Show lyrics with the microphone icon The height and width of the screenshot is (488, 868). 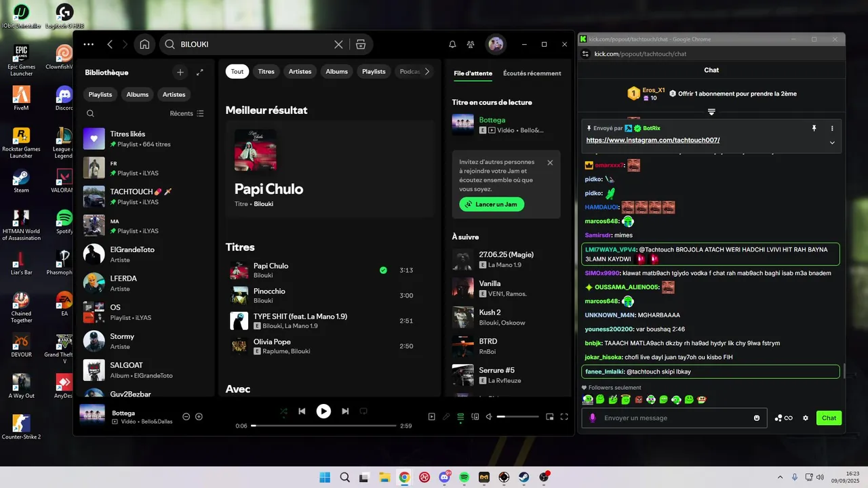click(446, 417)
